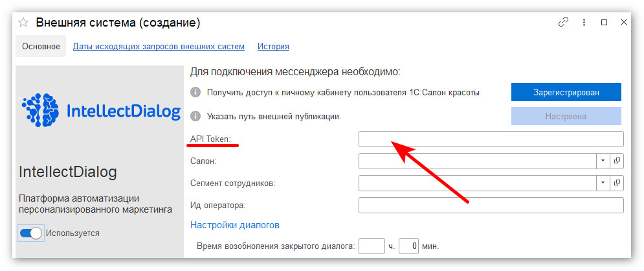Open selection form icon for Сегмент сотрудников
The height and width of the screenshot is (271, 644).
pos(617,183)
